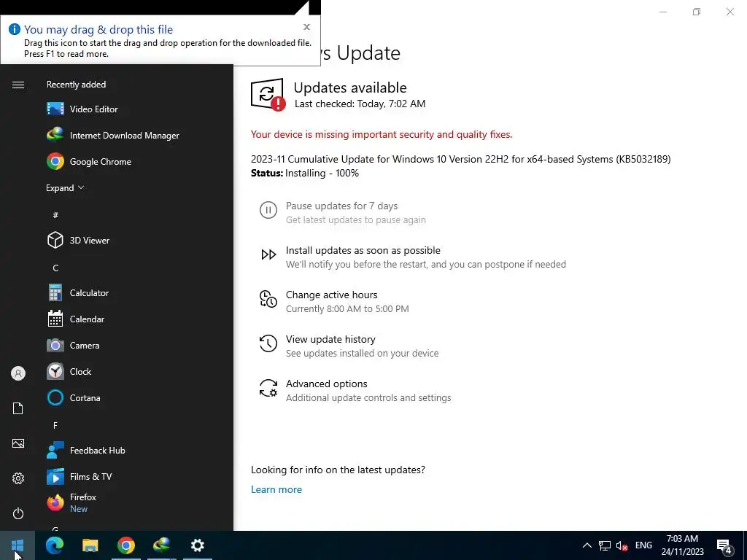
Task: Open Pictures from Start sidebar
Action: (x=18, y=443)
